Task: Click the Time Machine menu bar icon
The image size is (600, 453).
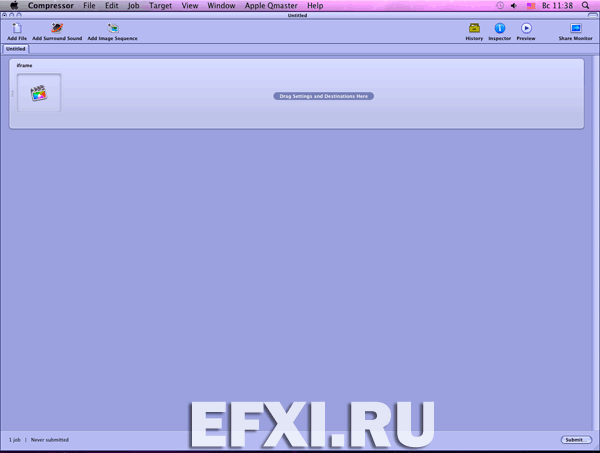Action: [x=500, y=5]
